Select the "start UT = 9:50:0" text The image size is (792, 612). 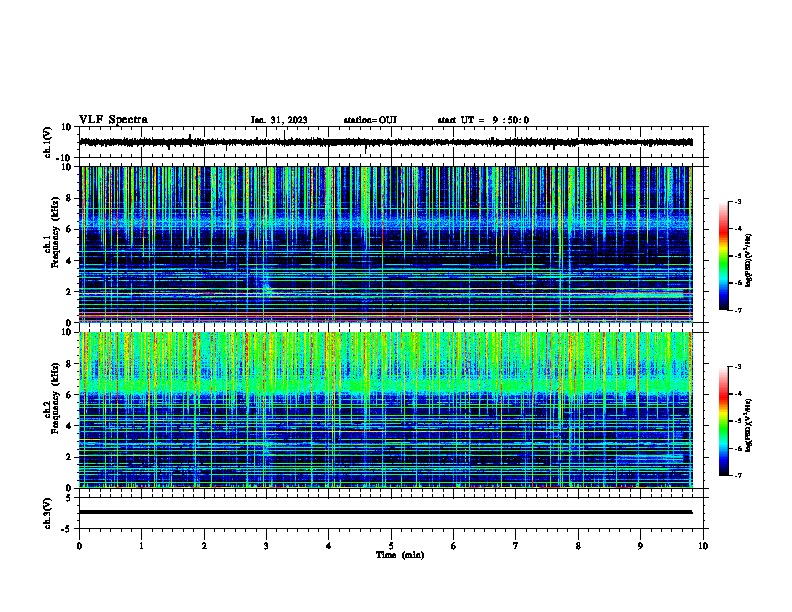point(483,120)
